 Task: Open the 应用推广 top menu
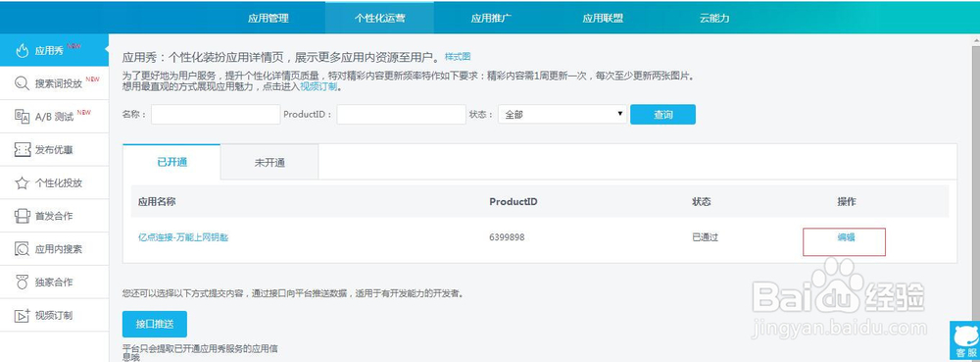click(x=491, y=18)
